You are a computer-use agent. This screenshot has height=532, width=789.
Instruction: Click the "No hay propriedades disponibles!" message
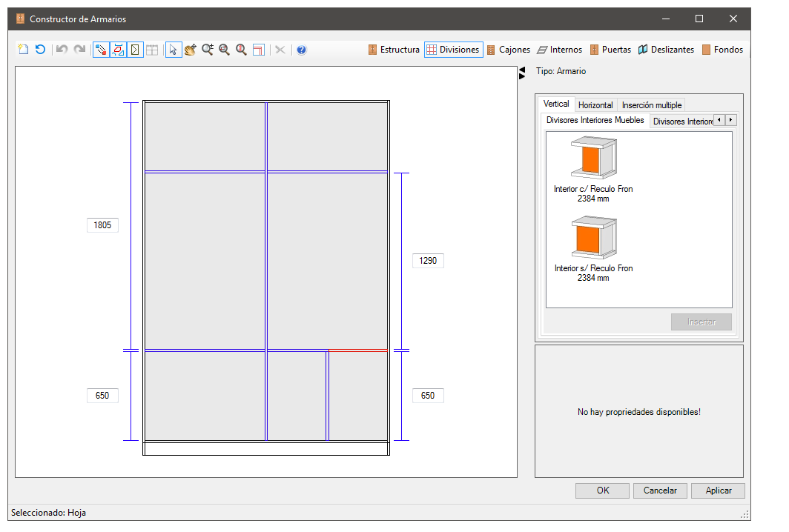tap(639, 412)
